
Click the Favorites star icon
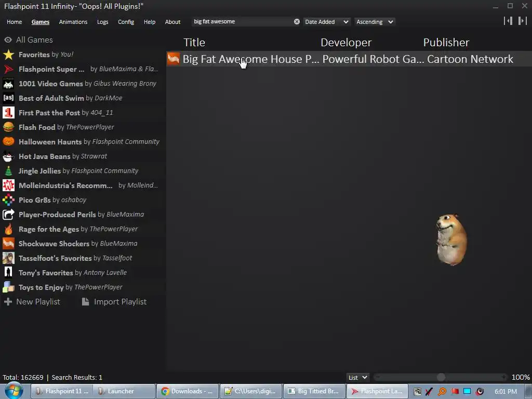click(x=8, y=55)
